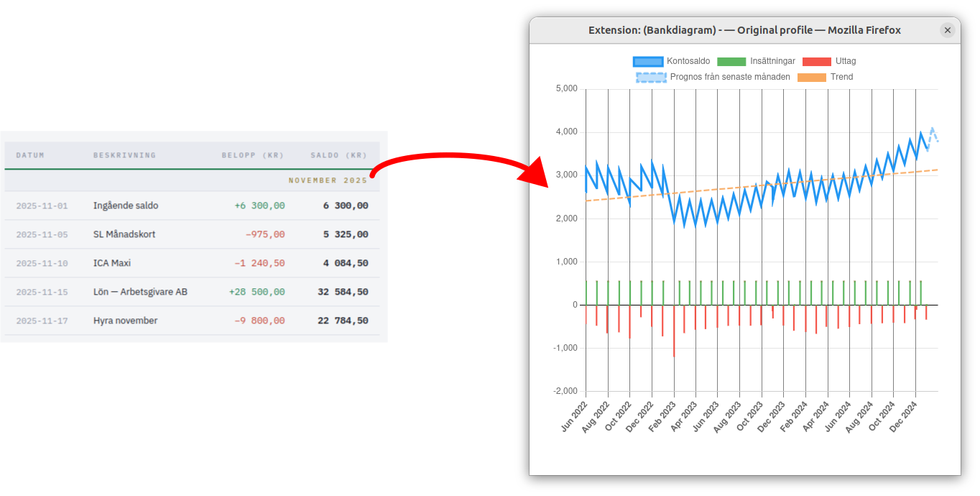Click the Belopp (KR) column header
The image size is (980, 496).
[253, 155]
